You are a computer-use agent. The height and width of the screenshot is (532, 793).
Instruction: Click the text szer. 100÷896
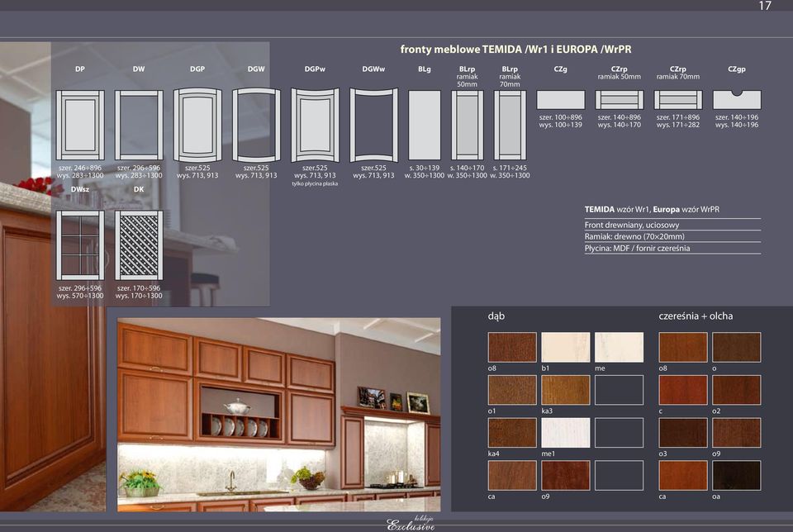(x=560, y=116)
